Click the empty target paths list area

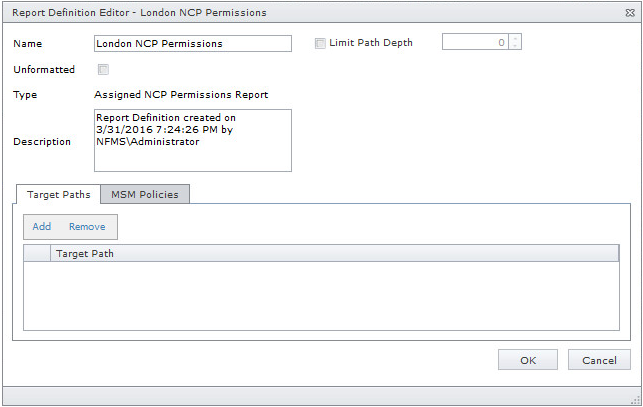[x=321, y=295]
